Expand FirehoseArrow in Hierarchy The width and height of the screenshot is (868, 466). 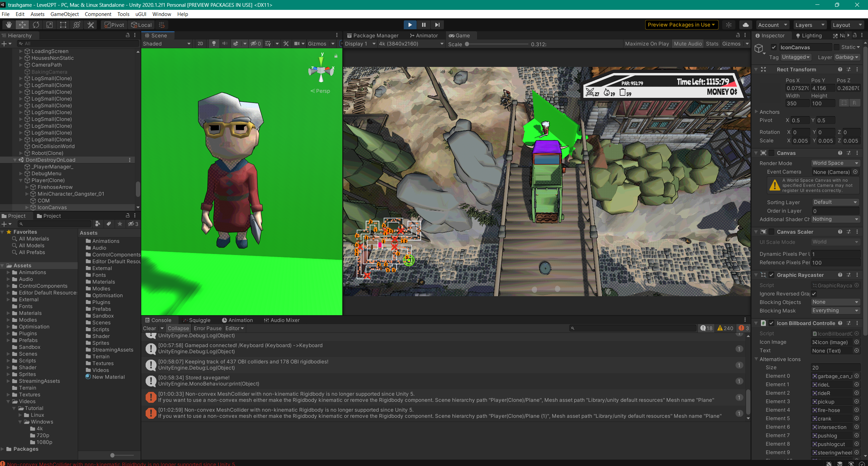coord(27,187)
